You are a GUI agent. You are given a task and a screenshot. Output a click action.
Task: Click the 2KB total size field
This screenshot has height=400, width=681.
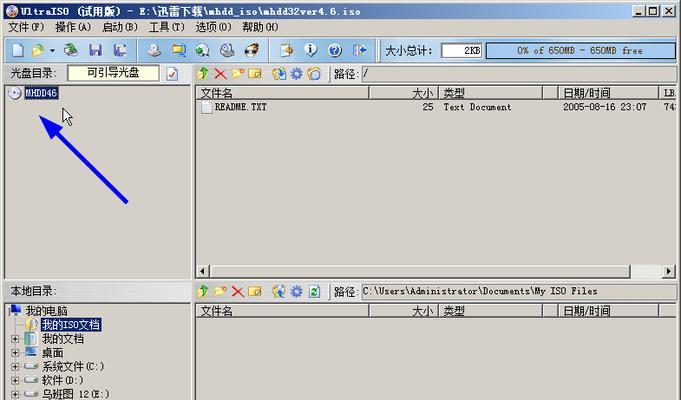[462, 50]
